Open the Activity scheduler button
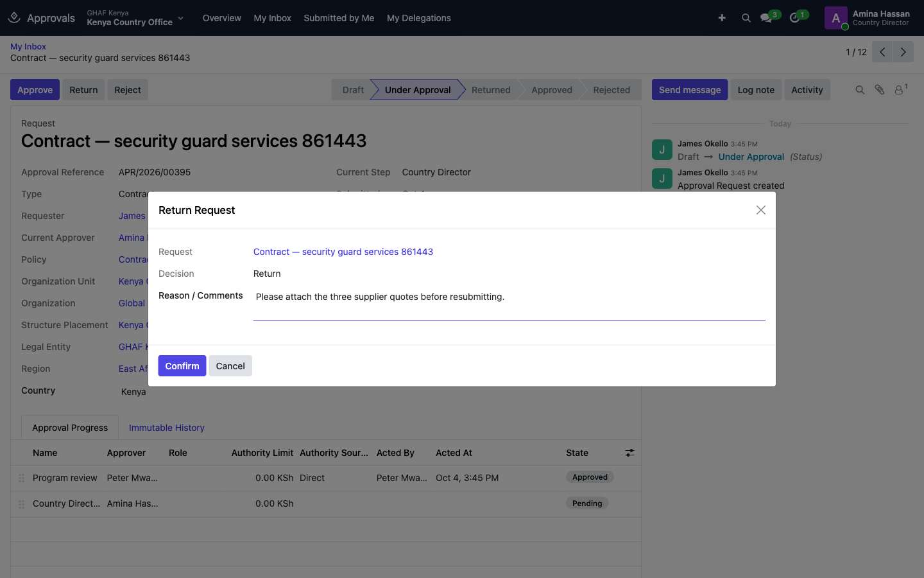The width and height of the screenshot is (924, 578). (807, 90)
